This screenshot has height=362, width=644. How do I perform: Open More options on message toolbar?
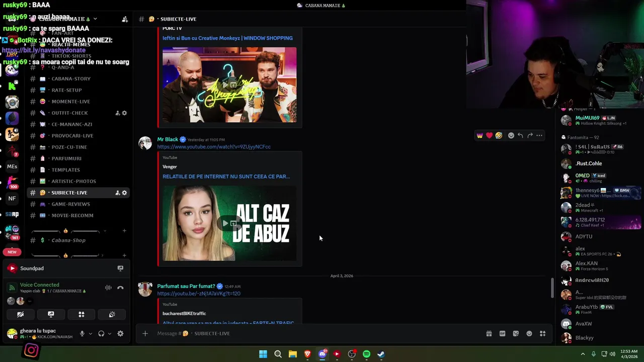pyautogui.click(x=539, y=135)
